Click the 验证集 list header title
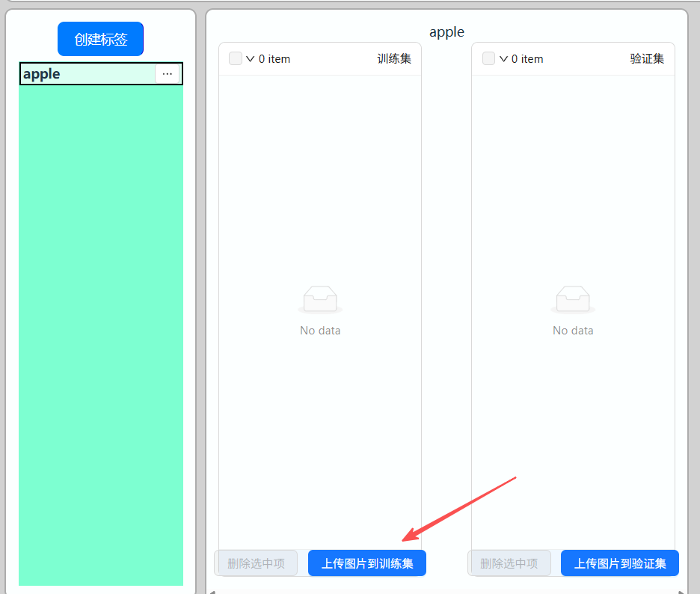The width and height of the screenshot is (700, 594). [647, 59]
